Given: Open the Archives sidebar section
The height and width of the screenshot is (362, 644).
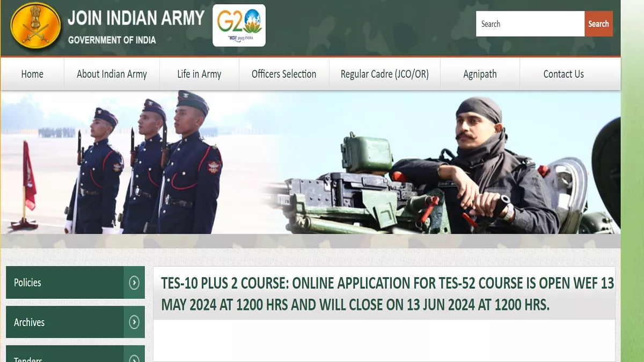Looking at the screenshot, I should click(64, 322).
